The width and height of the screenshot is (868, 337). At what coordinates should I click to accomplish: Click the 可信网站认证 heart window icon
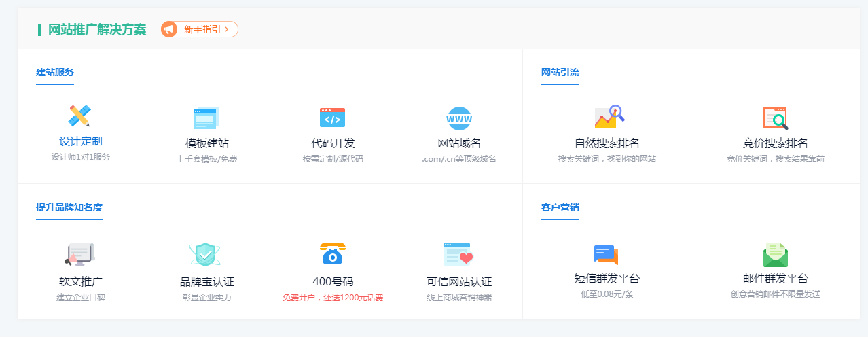coord(458,254)
